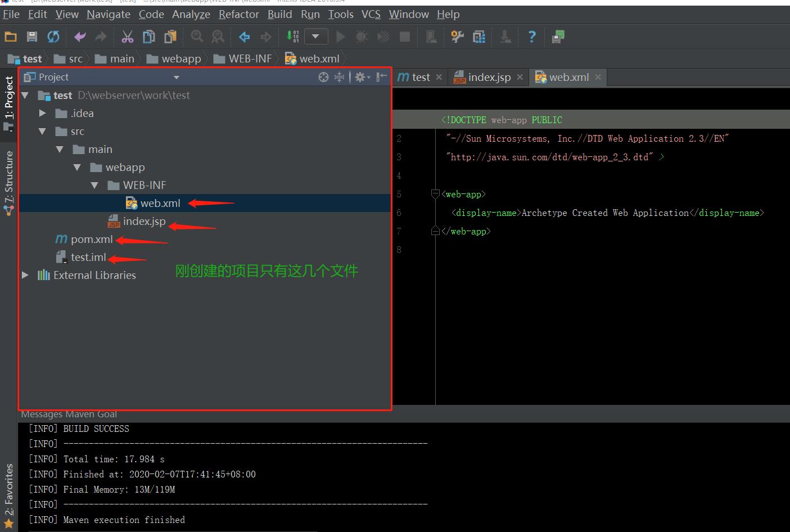790x532 pixels.
Task: Click the src breadcrumb in navigation bar
Action: (69, 59)
